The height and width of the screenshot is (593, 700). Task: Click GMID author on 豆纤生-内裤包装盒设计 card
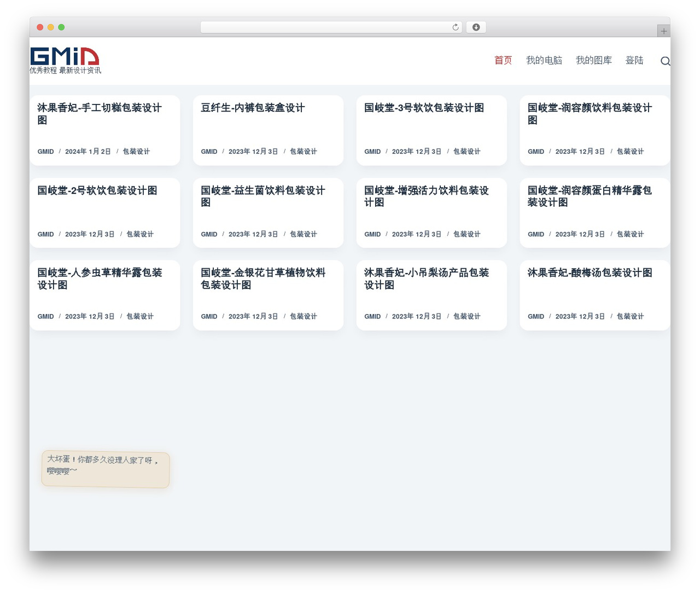coord(209,152)
